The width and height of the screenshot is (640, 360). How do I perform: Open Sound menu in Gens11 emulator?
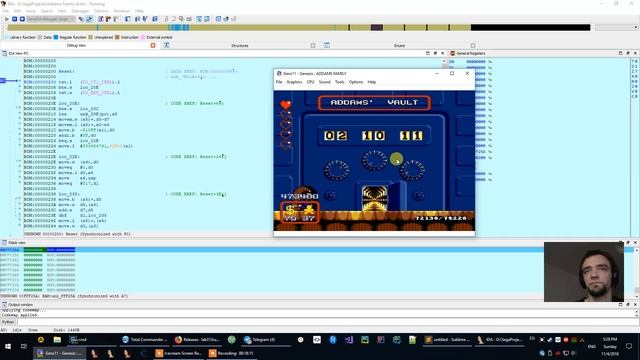pos(324,82)
